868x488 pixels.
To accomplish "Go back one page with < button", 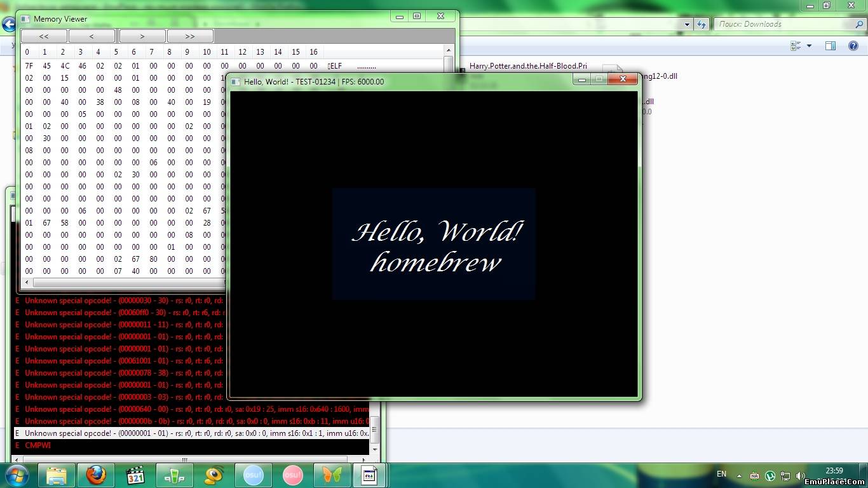I will coord(92,36).
